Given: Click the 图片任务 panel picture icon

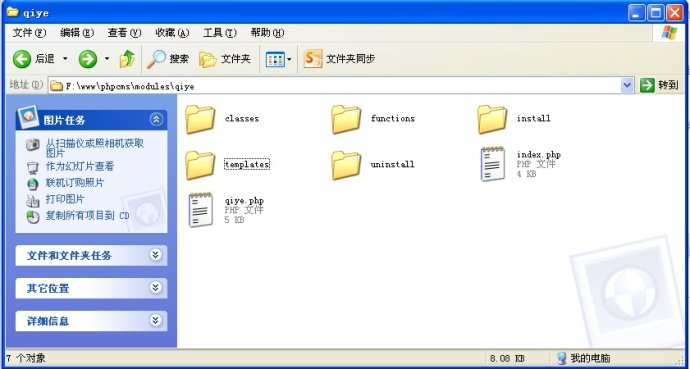Looking at the screenshot, I should (29, 117).
